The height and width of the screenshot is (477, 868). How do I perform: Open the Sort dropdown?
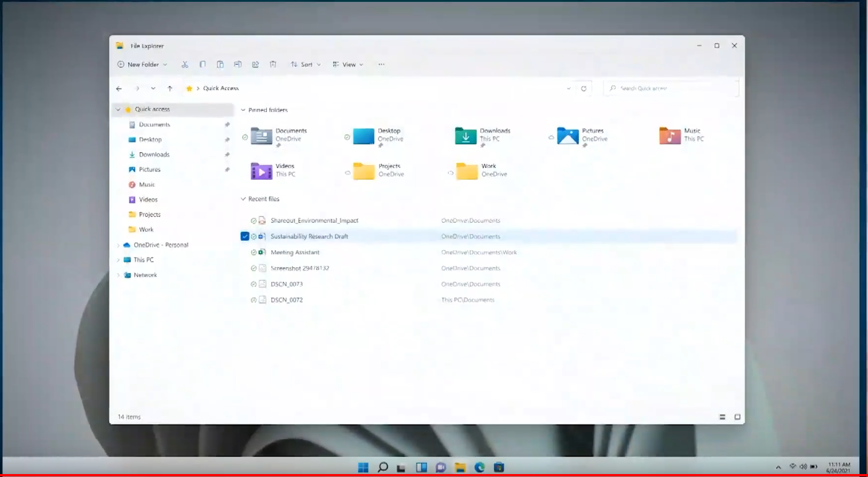(x=306, y=64)
